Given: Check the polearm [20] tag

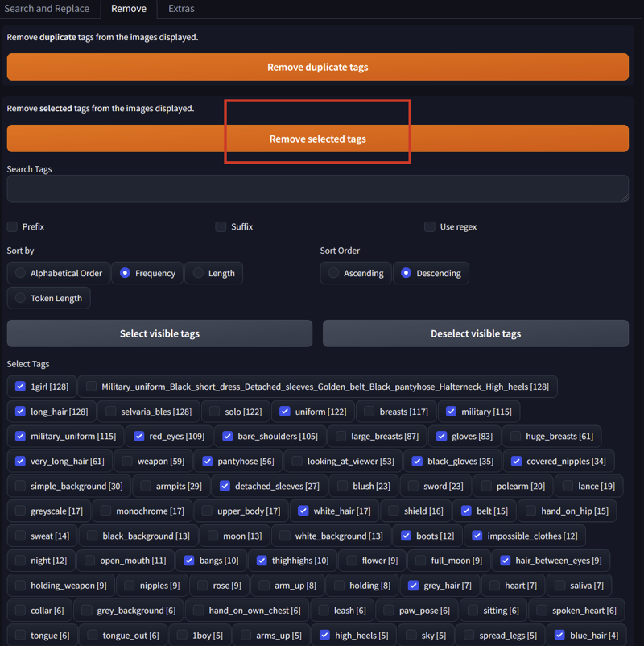Looking at the screenshot, I should coord(486,486).
